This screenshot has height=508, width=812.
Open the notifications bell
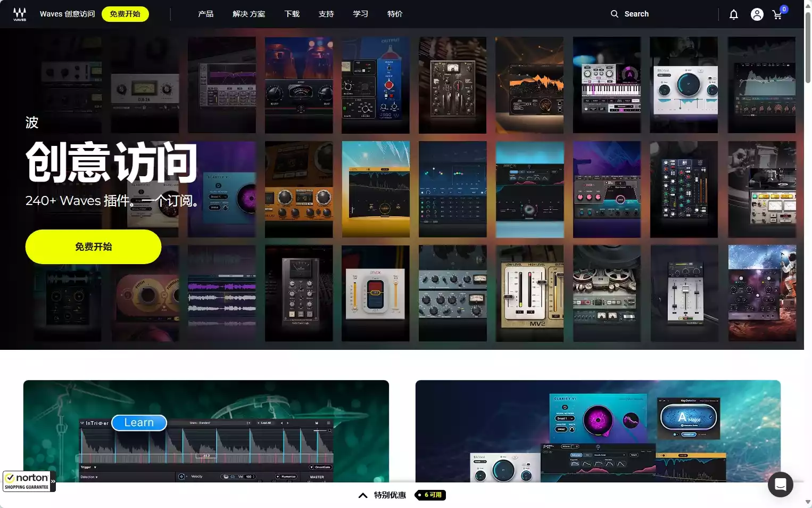click(x=734, y=14)
